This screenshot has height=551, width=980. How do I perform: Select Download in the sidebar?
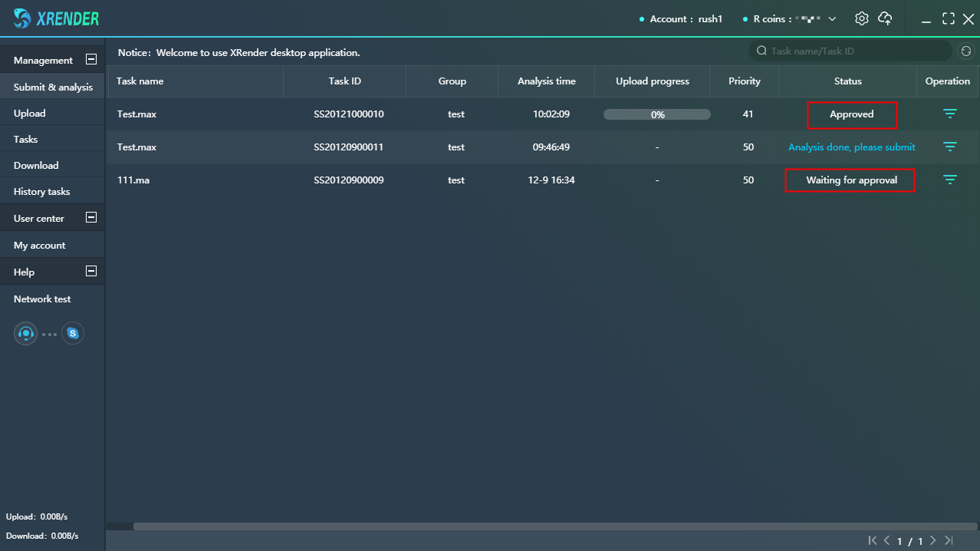tap(36, 166)
